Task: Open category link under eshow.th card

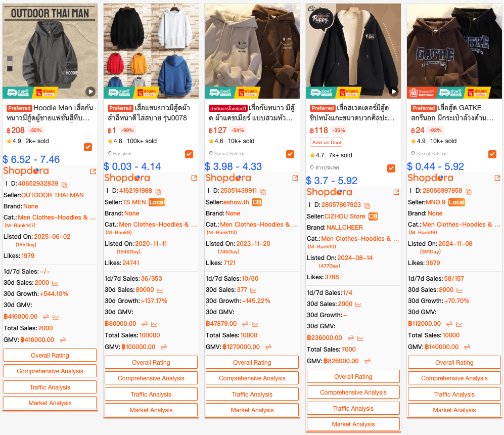Action: pos(259,225)
